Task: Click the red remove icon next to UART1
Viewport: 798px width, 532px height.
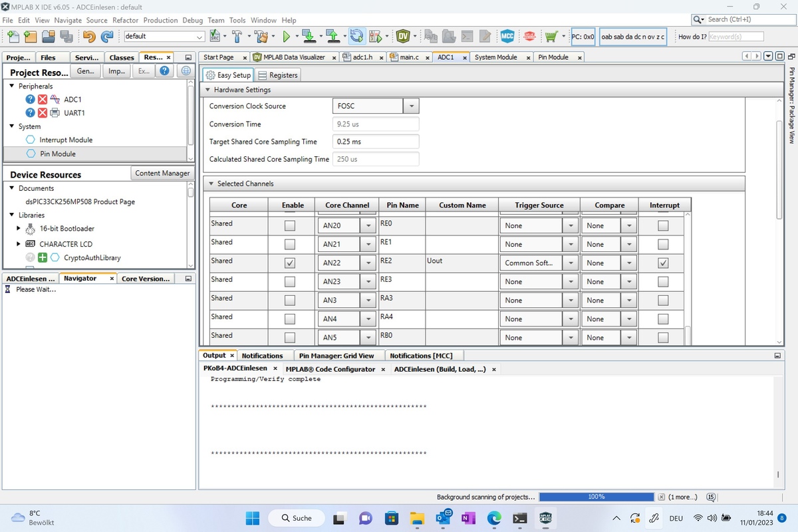Action: pyautogui.click(x=43, y=113)
